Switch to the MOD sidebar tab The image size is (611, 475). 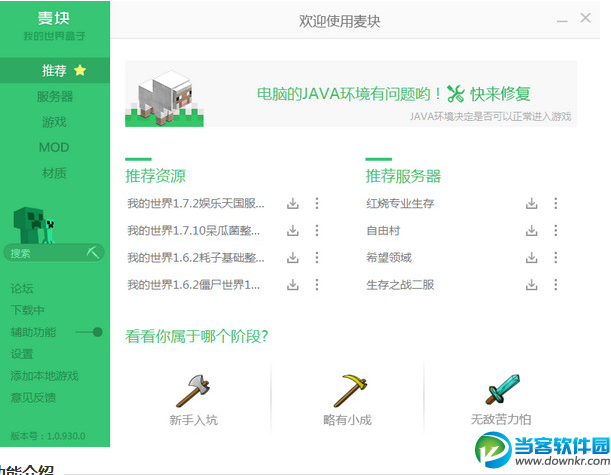coord(55,147)
